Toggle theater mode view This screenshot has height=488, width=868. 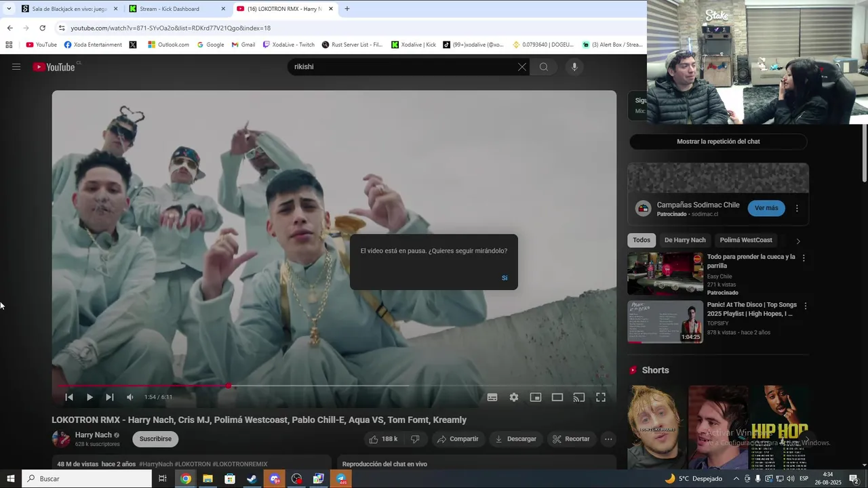coord(557,397)
